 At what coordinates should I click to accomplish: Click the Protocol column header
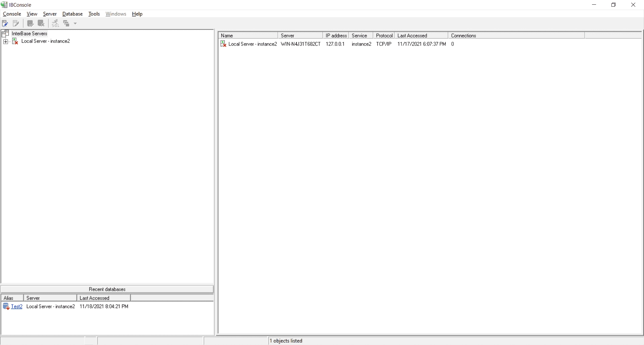384,36
